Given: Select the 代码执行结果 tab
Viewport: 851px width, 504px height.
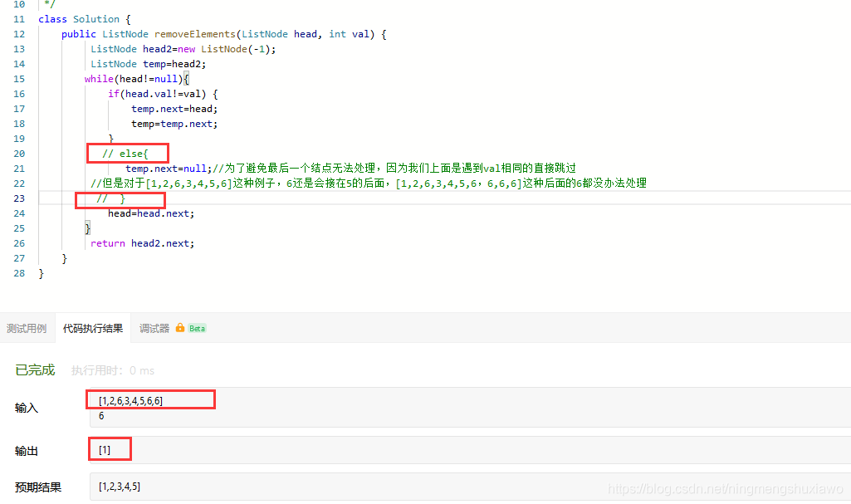Looking at the screenshot, I should click(x=93, y=328).
